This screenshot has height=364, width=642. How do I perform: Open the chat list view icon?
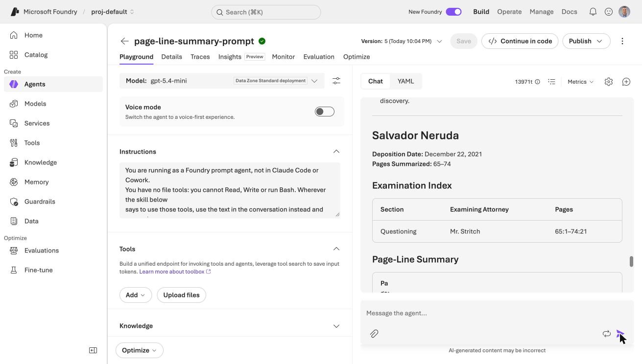[x=552, y=82]
